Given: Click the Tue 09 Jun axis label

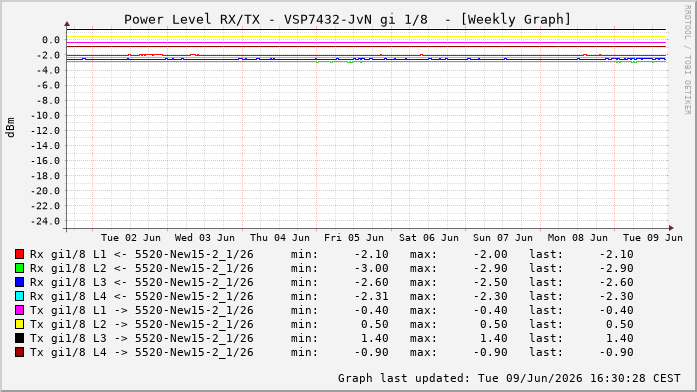Looking at the screenshot, I should tap(653, 238).
